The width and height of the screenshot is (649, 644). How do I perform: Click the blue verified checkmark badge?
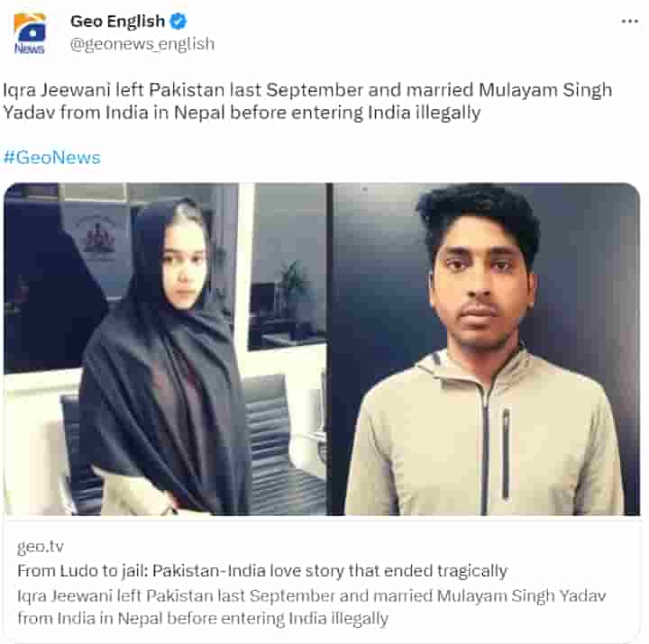coord(178,21)
